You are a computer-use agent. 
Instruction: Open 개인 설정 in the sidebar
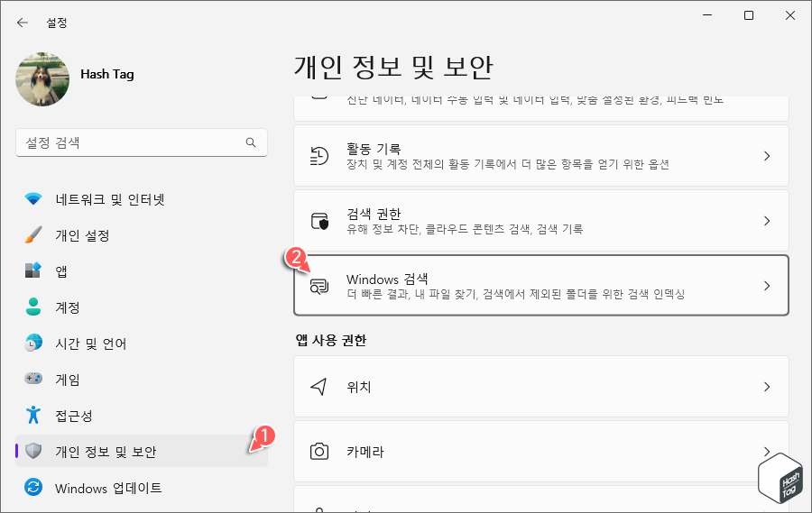(142, 235)
